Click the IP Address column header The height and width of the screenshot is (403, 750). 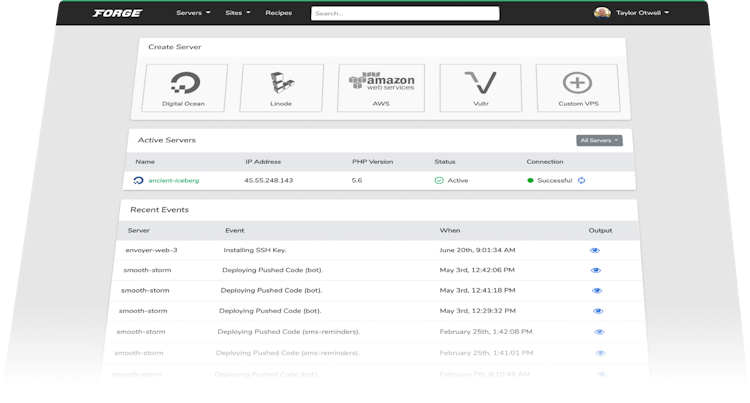[x=263, y=162]
